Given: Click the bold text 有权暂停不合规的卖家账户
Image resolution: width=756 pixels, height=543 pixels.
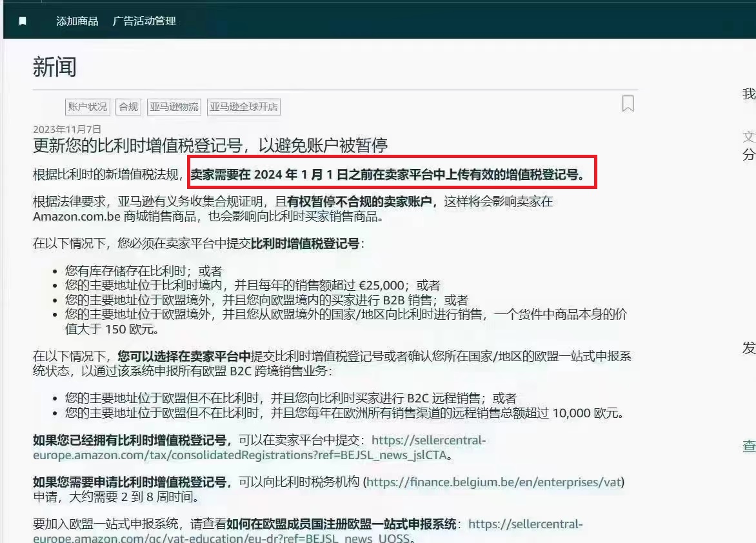Looking at the screenshot, I should [x=359, y=202].
